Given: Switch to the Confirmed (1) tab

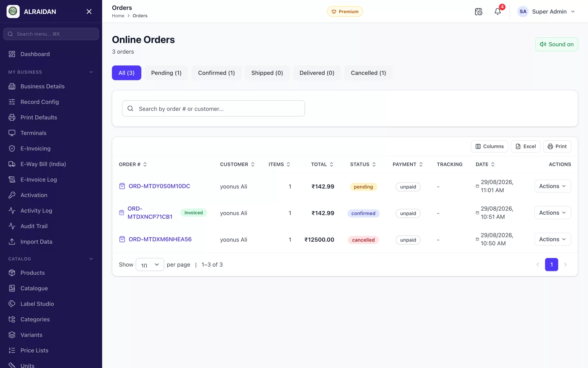Looking at the screenshot, I should tap(216, 73).
